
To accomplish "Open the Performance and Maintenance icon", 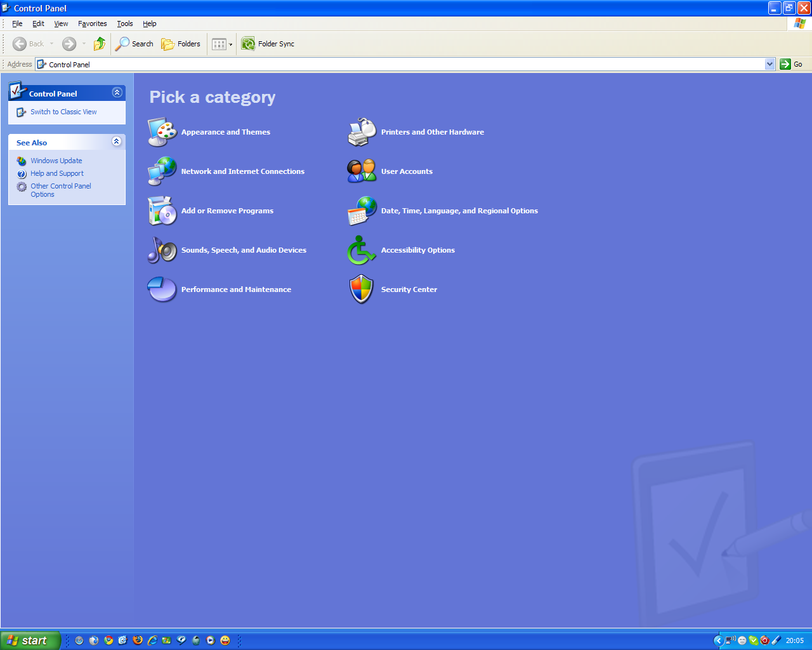I will pyautogui.click(x=162, y=289).
